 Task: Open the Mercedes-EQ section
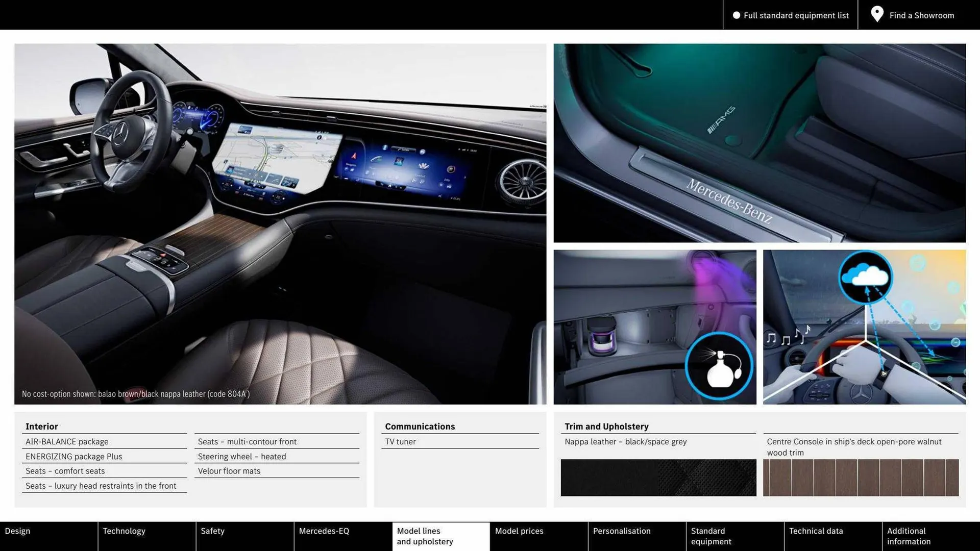coord(324,531)
